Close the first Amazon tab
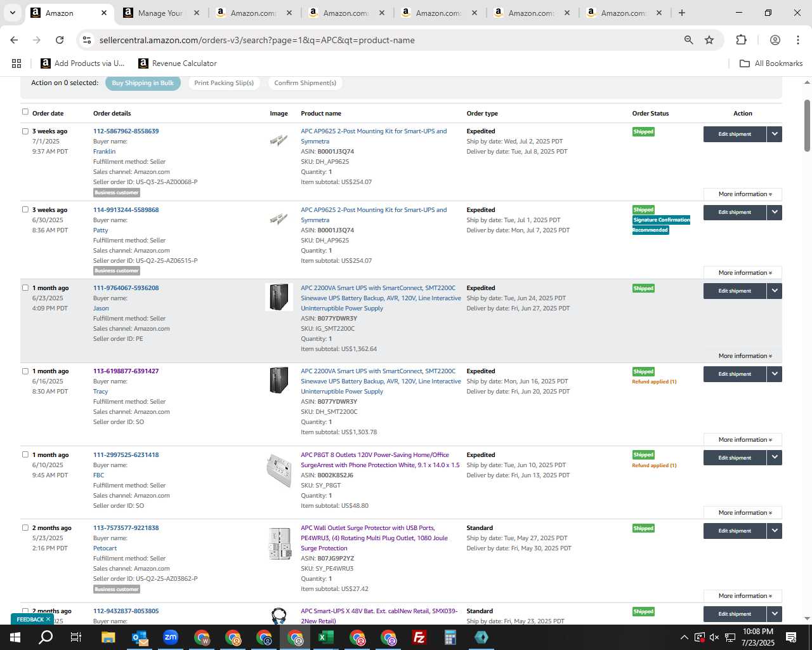 (104, 13)
